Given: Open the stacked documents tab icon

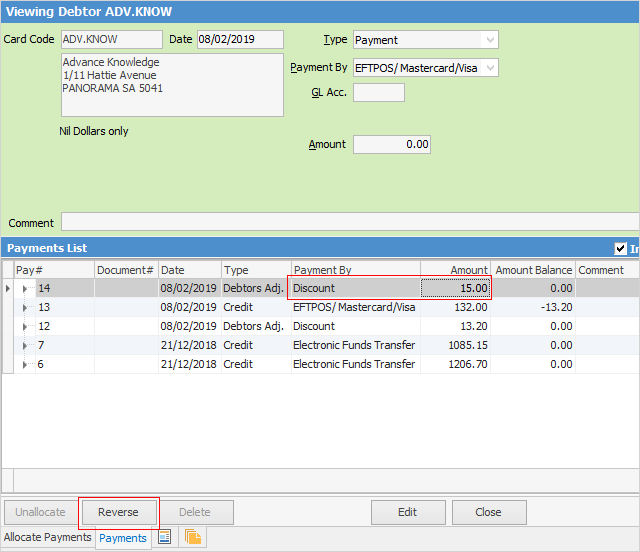Looking at the screenshot, I should tap(193, 538).
